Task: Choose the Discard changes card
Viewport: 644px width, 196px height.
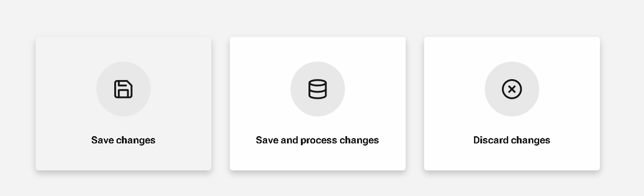Action: [x=512, y=103]
